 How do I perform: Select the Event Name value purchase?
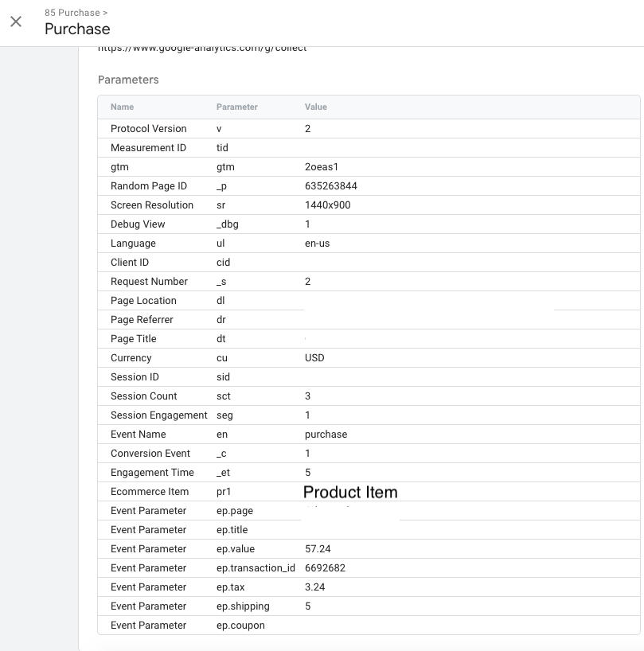click(326, 435)
